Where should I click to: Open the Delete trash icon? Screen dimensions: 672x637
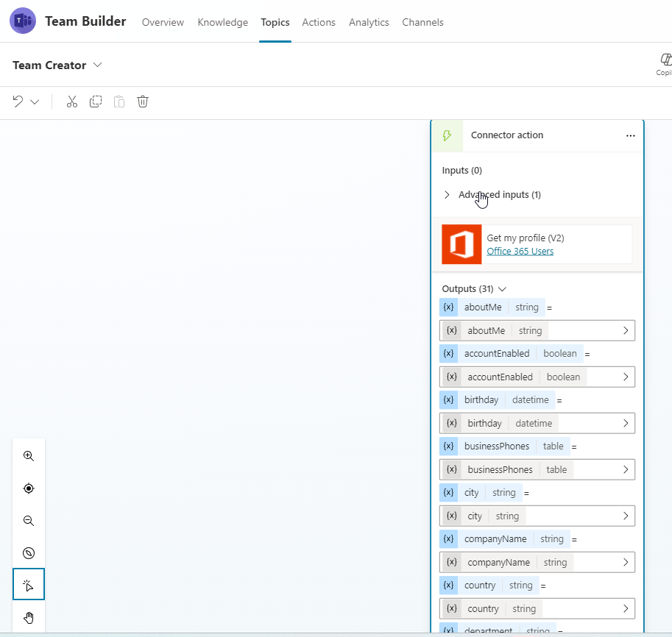[142, 101]
